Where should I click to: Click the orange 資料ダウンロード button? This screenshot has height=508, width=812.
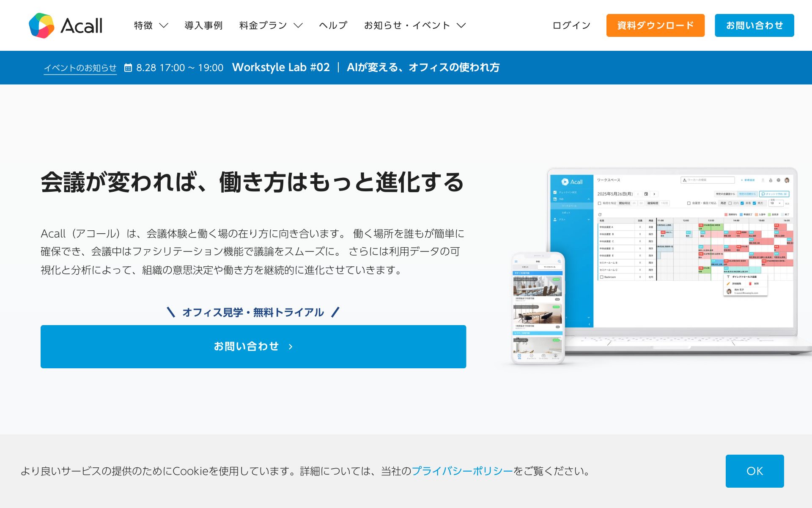[656, 25]
